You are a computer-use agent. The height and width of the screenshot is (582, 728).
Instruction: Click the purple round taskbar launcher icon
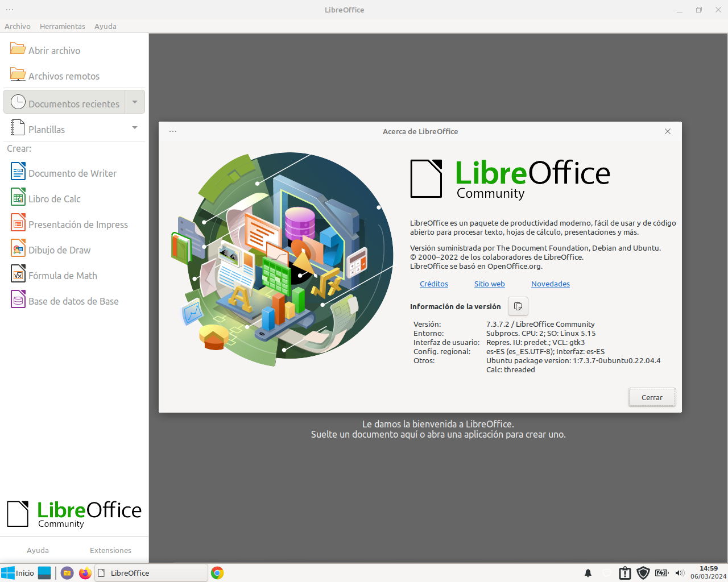[67, 573]
